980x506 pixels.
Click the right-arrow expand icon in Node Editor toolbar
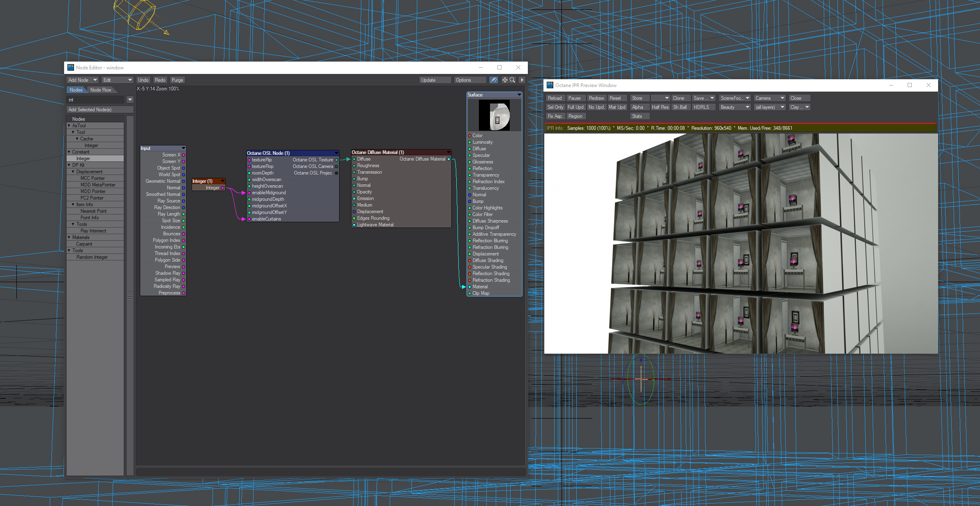[522, 80]
